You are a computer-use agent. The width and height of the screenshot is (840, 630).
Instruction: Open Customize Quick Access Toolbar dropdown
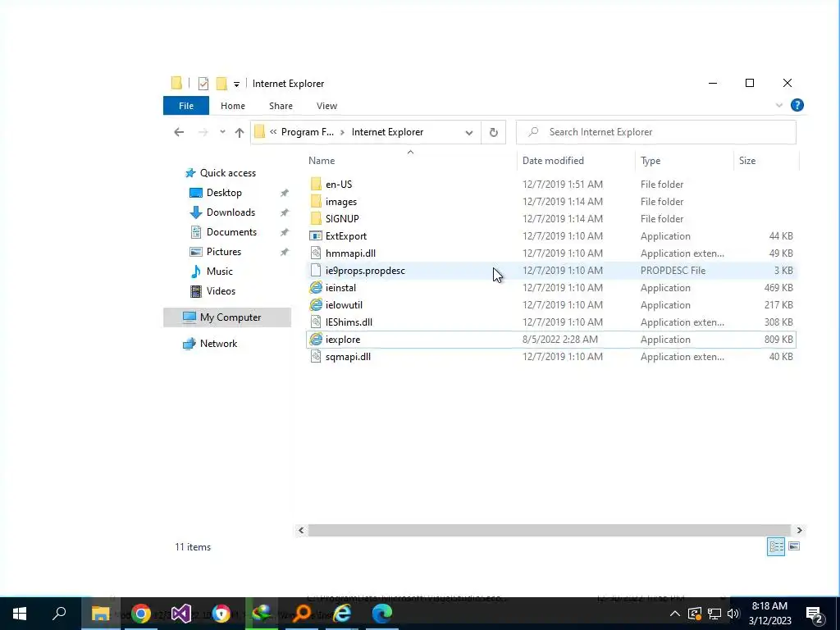point(236,84)
